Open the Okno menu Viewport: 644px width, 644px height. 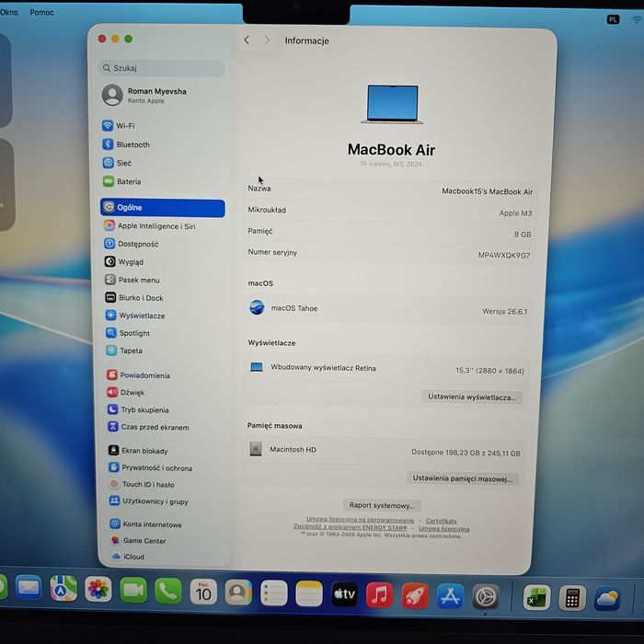pos(9,12)
